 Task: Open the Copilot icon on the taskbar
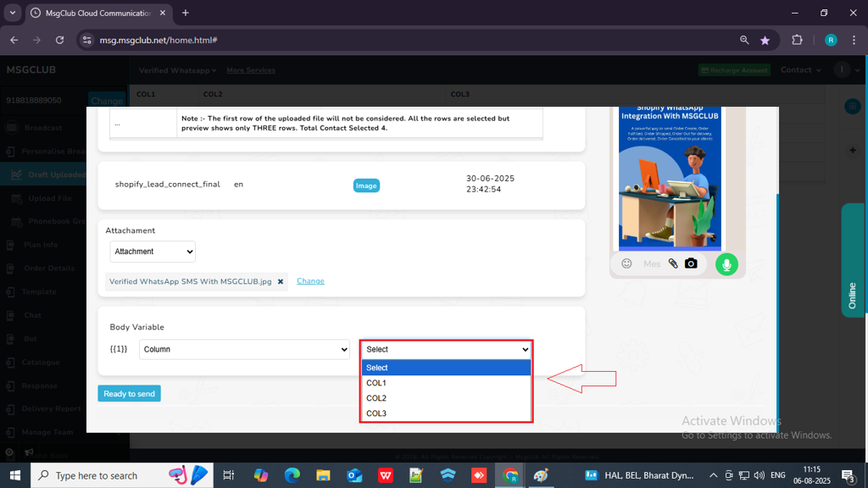point(261,475)
